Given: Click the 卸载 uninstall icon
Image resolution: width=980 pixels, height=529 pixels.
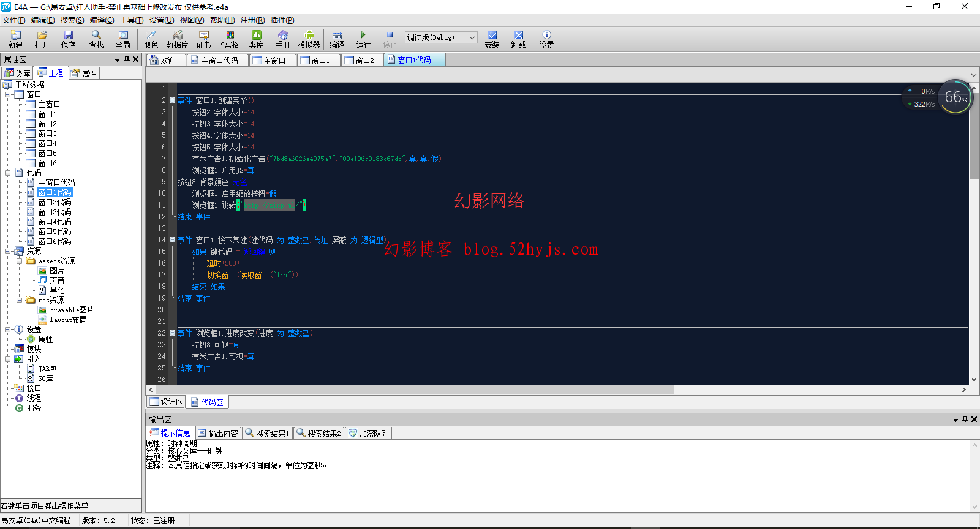Looking at the screenshot, I should coord(518,39).
